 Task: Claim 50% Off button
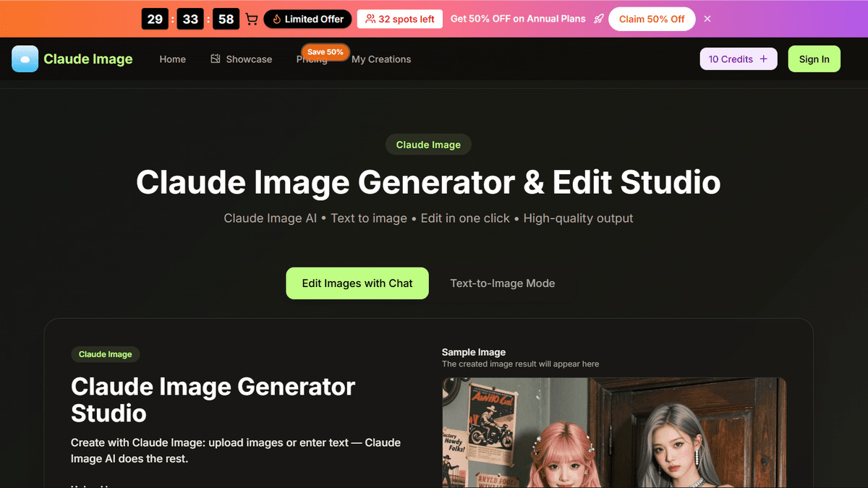tap(652, 19)
